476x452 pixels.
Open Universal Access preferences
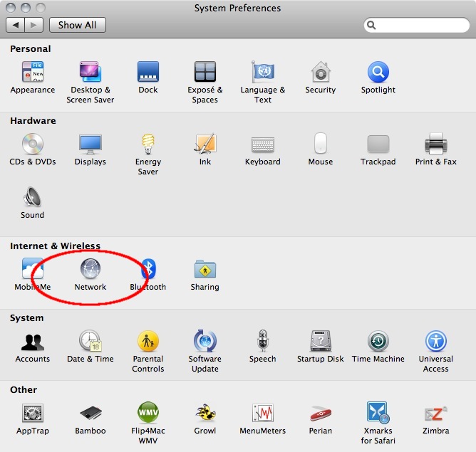click(x=435, y=342)
